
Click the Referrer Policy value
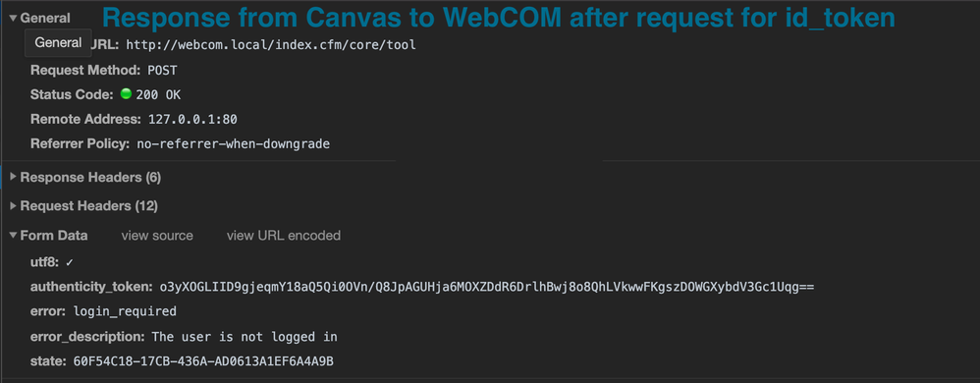pyautogui.click(x=233, y=143)
